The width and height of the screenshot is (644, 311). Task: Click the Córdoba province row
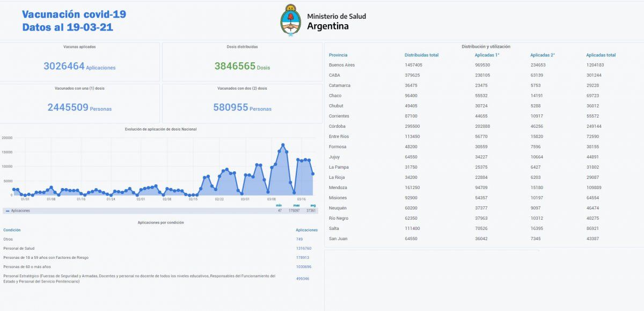[337, 126]
